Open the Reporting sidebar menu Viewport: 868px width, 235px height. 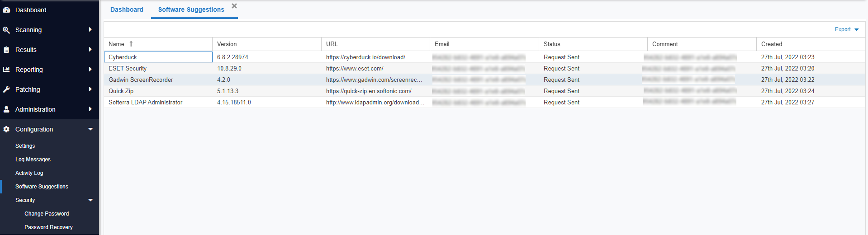(29, 70)
